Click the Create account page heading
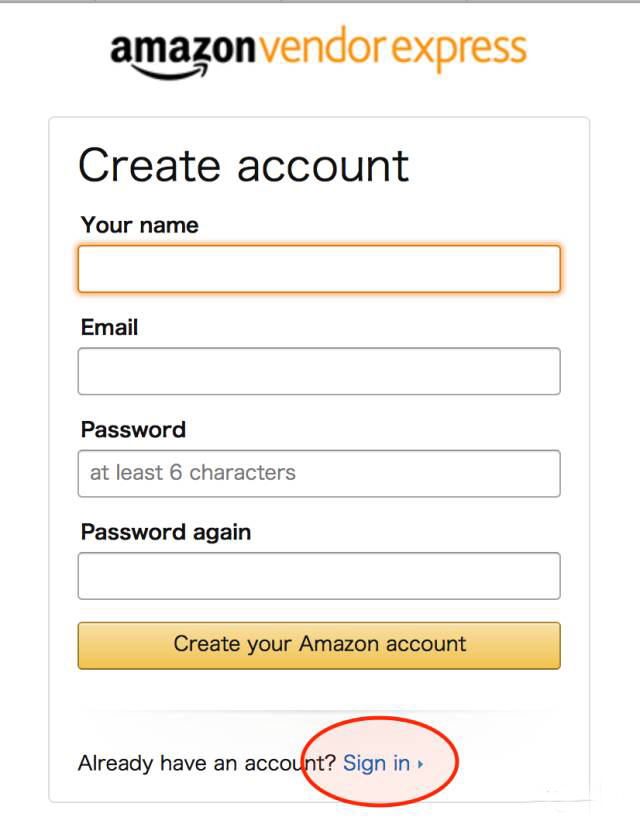Screen dimensions: 640x831 (x=244, y=166)
